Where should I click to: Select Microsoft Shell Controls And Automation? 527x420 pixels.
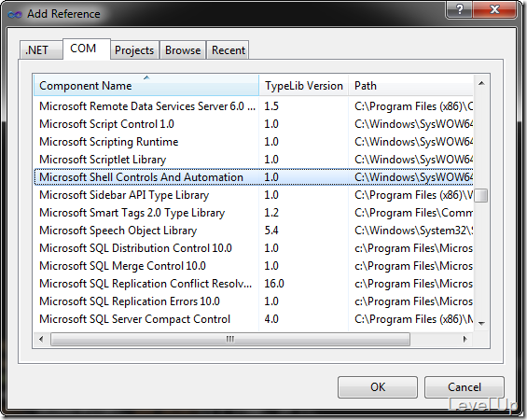coord(254,177)
